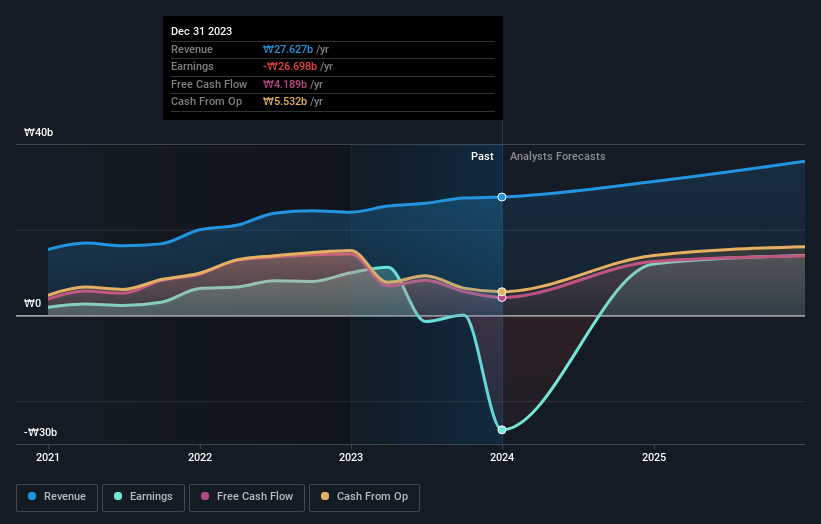The image size is (821, 524).
Task: Click the 2024 x-axis label
Action: pos(502,457)
